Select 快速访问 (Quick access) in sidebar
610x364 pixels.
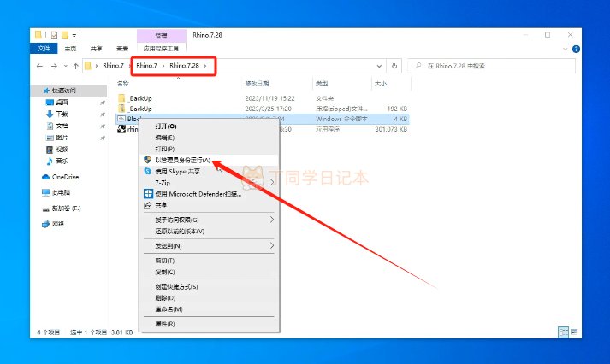(64, 91)
